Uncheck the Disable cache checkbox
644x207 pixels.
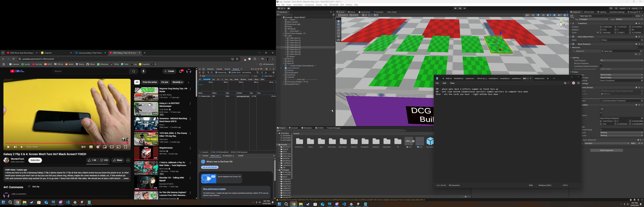[x=230, y=72]
